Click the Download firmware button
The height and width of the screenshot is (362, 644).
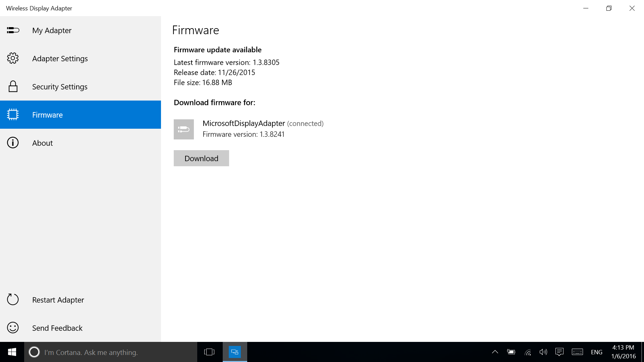(201, 158)
